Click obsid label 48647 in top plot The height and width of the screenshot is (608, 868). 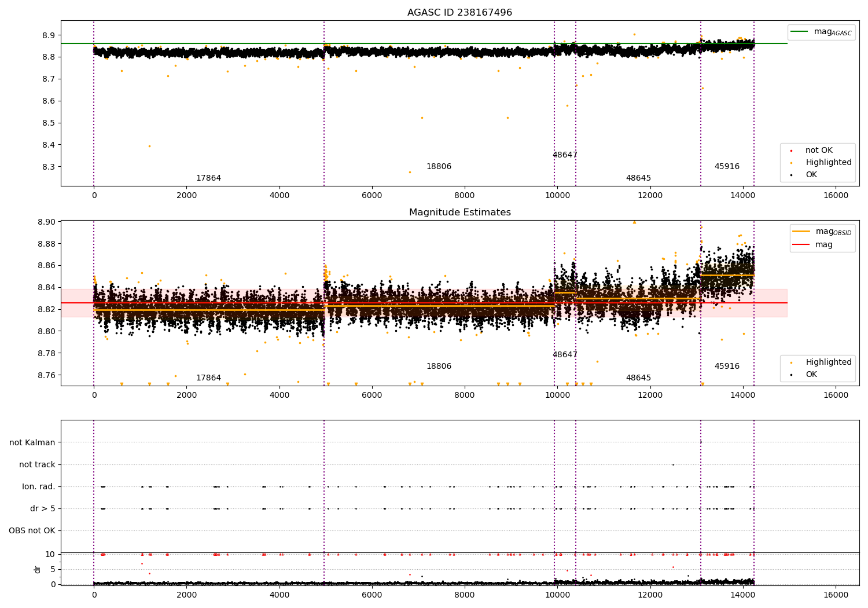point(565,155)
